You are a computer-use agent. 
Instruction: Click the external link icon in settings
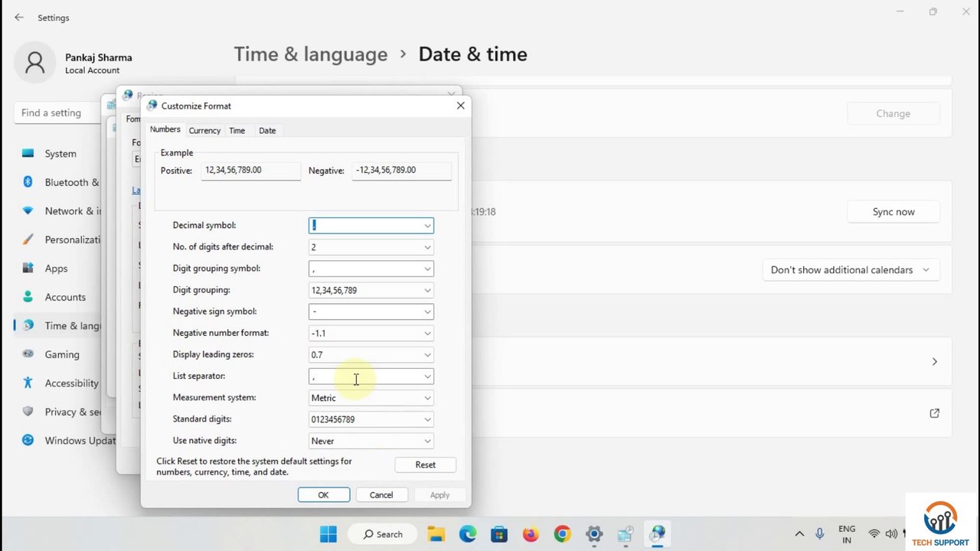point(934,413)
